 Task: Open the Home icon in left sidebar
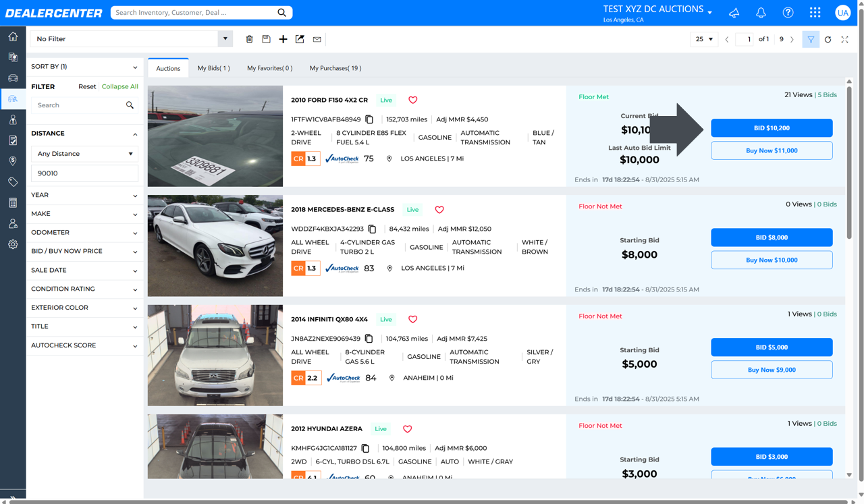coord(13,36)
